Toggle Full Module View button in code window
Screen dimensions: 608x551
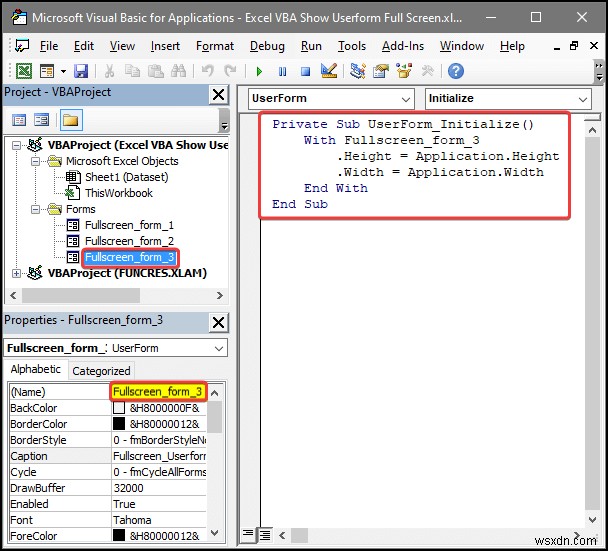[265, 535]
